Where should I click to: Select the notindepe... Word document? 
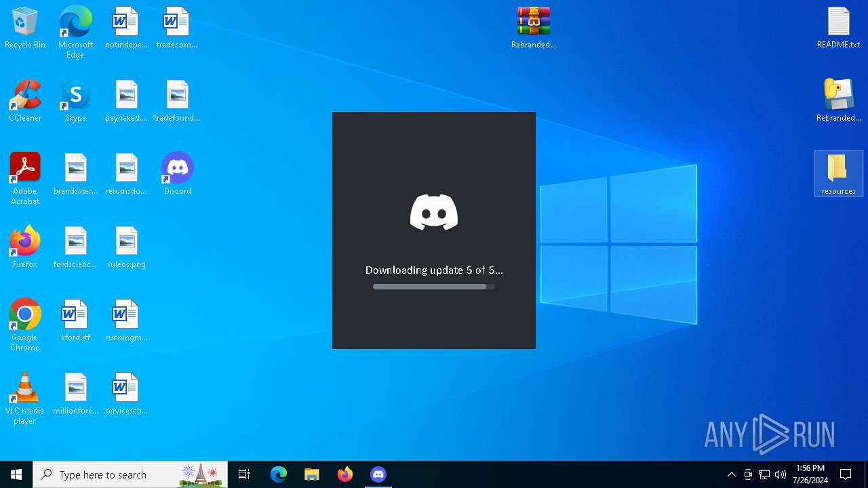pyautogui.click(x=126, y=28)
